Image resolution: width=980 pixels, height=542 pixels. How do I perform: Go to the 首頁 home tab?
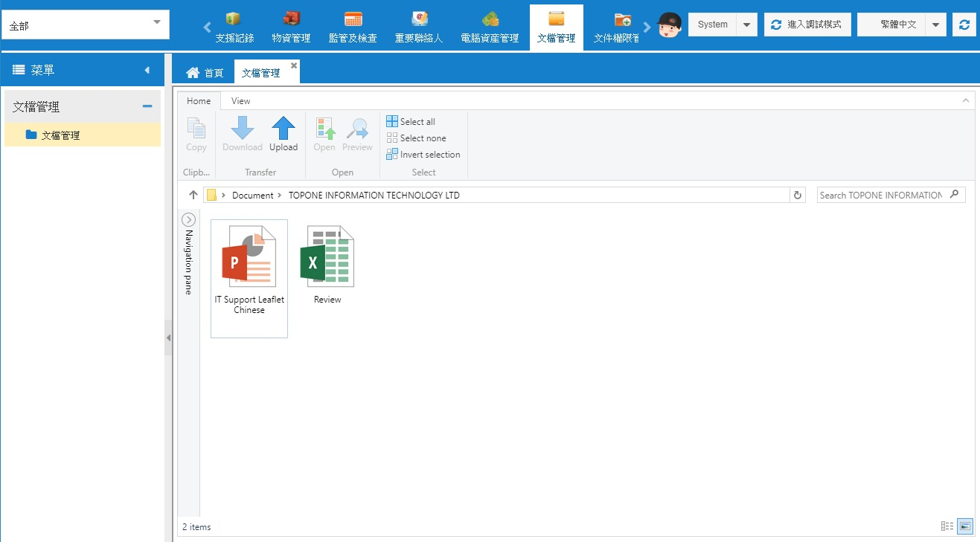[205, 73]
